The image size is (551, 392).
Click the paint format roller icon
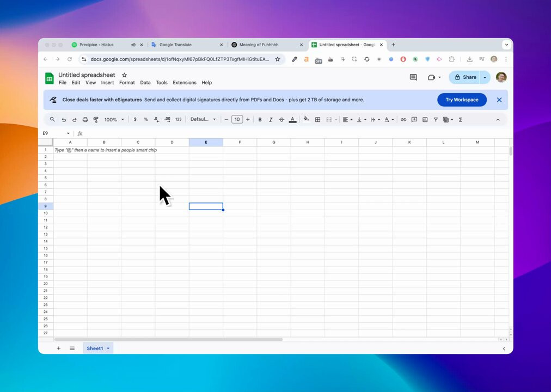click(96, 119)
